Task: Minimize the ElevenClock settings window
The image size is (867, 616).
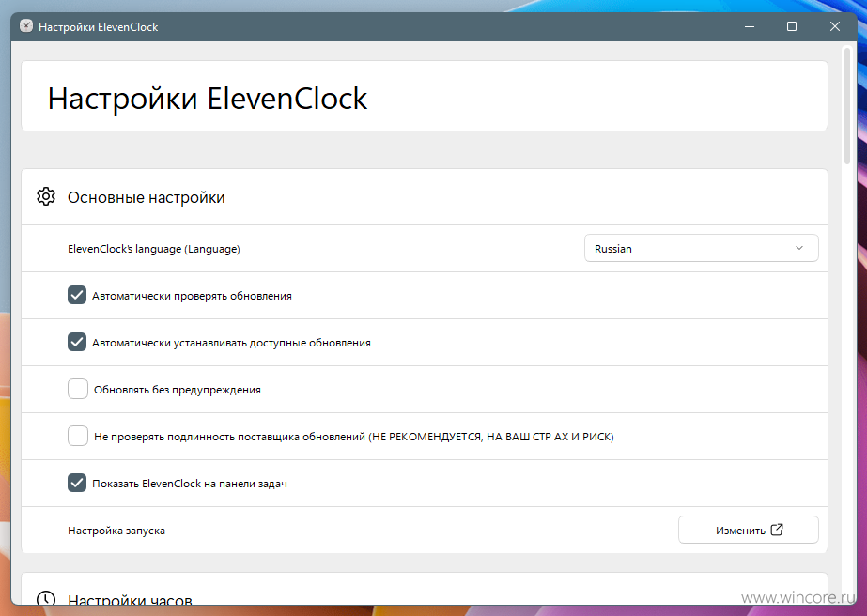Action: (750, 26)
